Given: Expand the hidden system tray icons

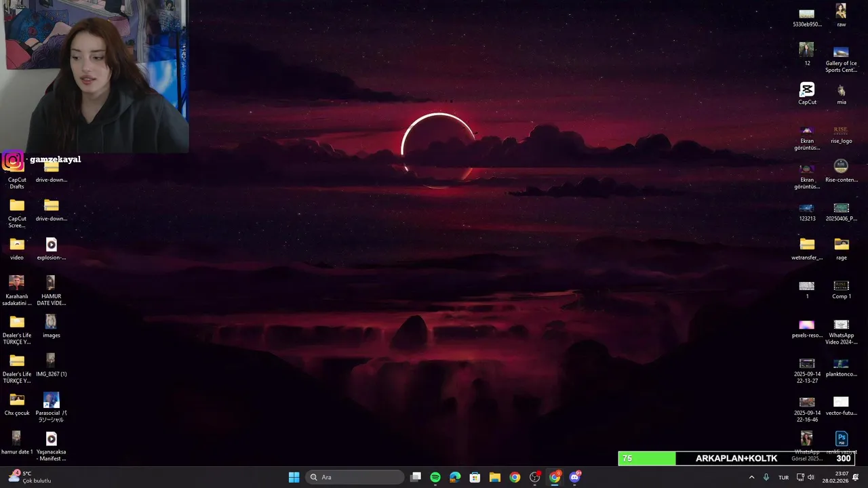Looking at the screenshot, I should point(751,477).
